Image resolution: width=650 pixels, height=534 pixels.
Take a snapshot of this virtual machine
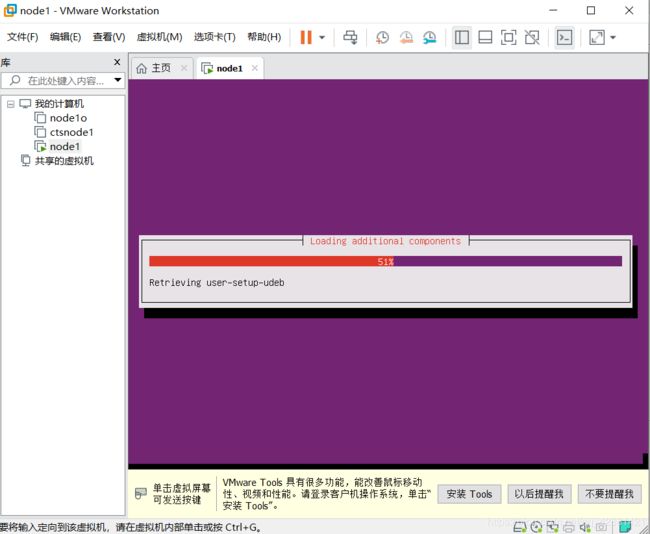pos(382,37)
